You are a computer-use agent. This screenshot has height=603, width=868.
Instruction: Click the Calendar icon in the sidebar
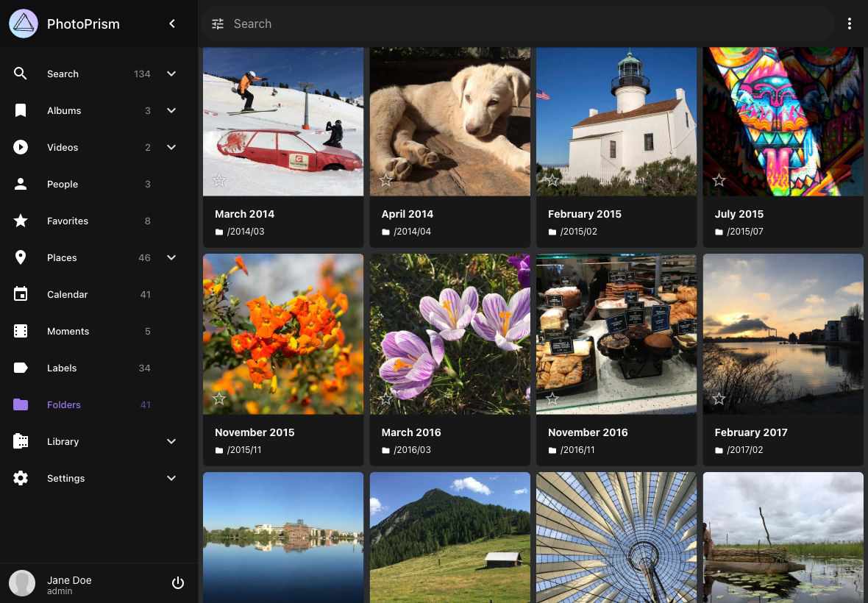point(21,294)
